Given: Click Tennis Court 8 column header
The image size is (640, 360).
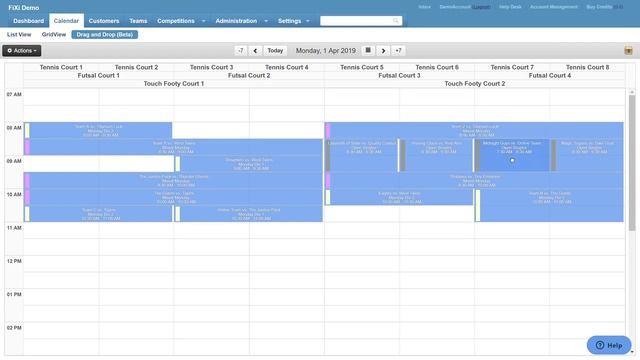Looking at the screenshot, I should [x=587, y=67].
